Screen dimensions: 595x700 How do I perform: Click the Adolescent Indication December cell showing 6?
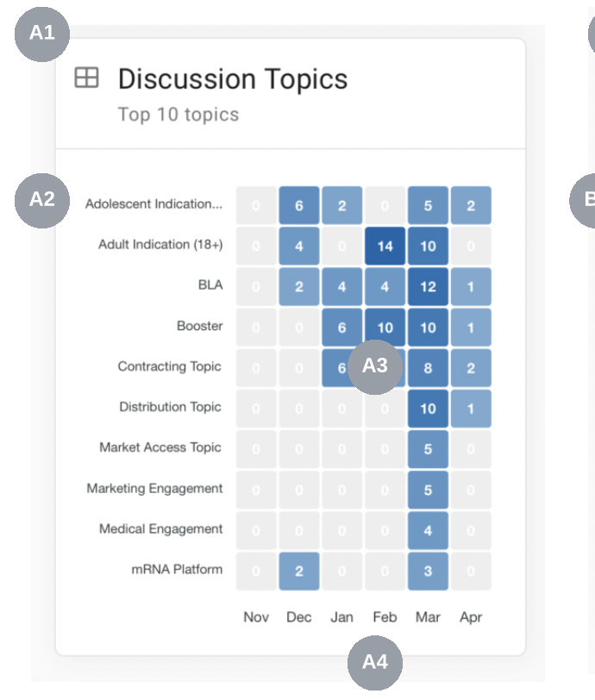(299, 206)
